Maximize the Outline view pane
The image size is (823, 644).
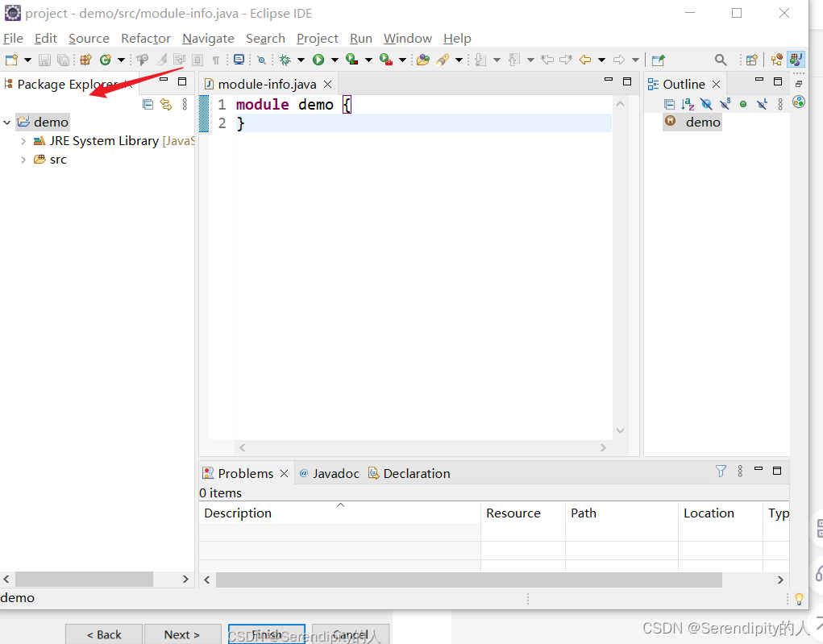(778, 81)
